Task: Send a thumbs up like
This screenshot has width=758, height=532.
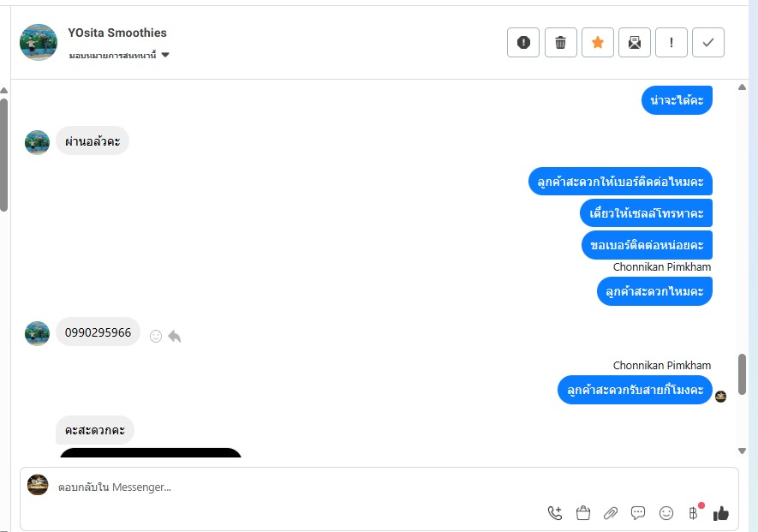Action: click(x=721, y=513)
